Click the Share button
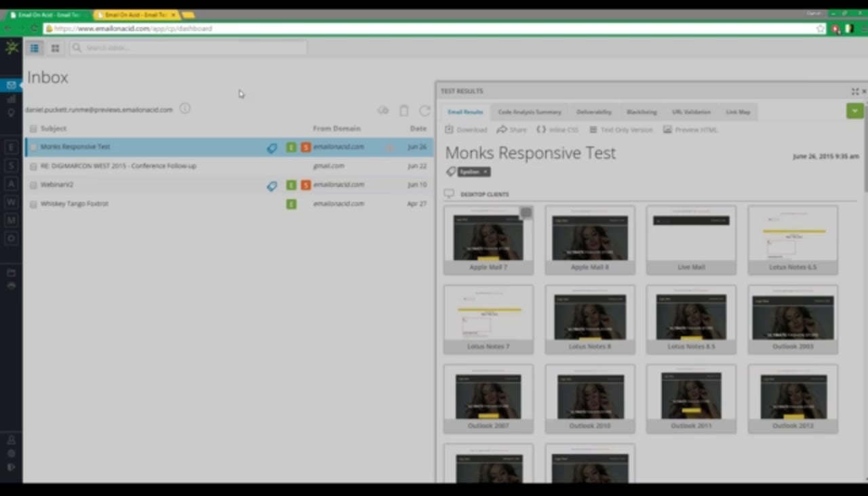 click(511, 129)
